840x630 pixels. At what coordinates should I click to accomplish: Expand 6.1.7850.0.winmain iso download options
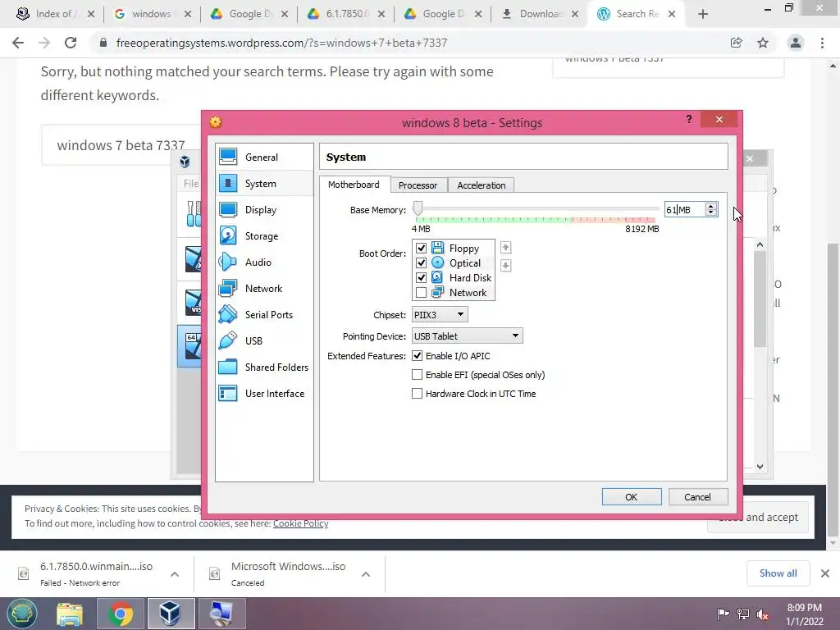175,573
